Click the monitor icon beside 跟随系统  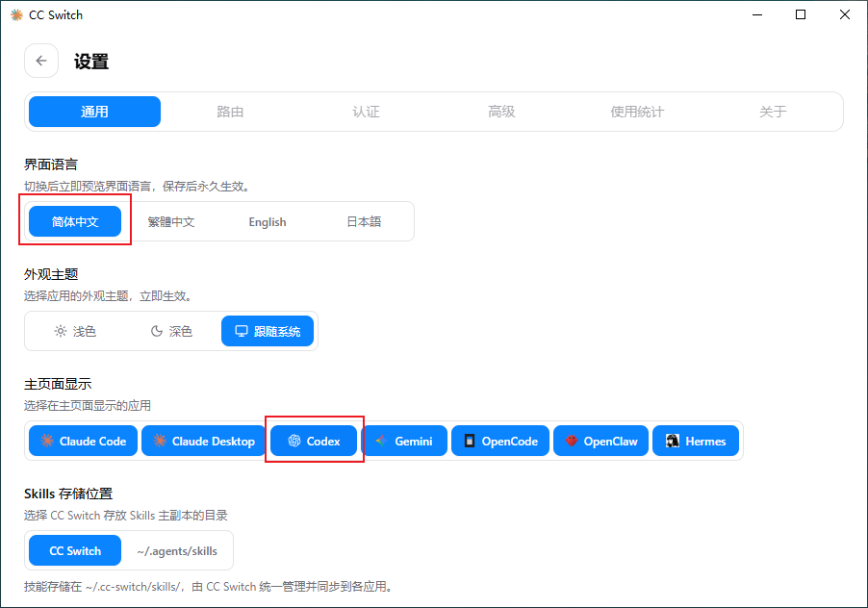(x=242, y=331)
